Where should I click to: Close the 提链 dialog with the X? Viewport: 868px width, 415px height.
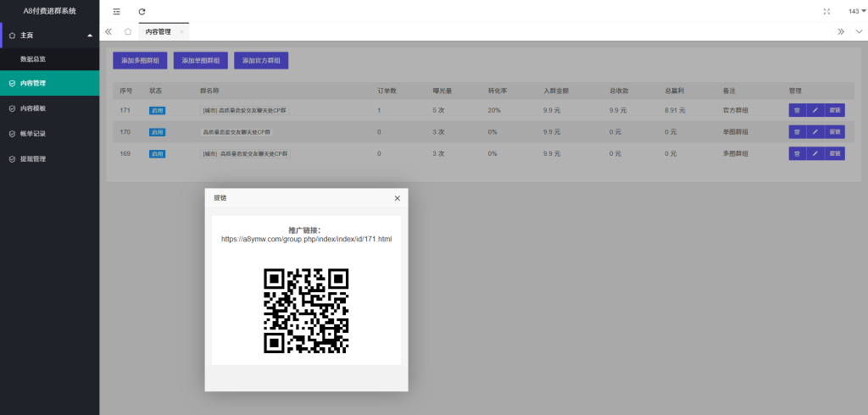397,198
